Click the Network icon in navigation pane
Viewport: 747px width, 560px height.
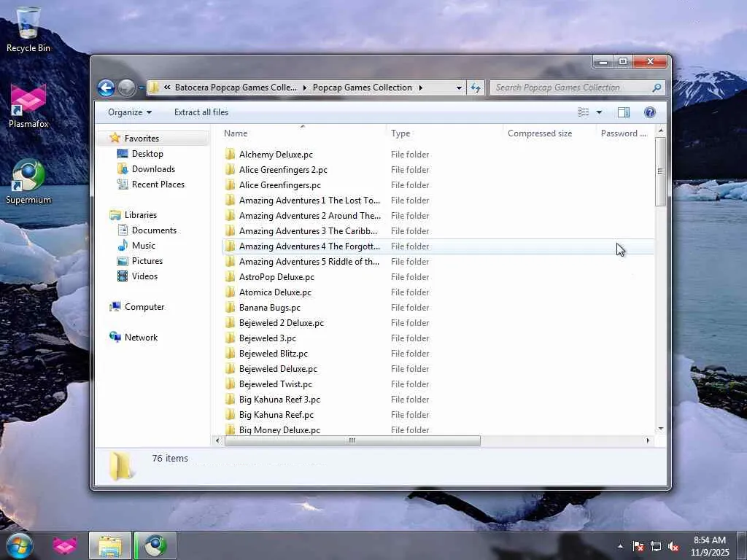[115, 337]
